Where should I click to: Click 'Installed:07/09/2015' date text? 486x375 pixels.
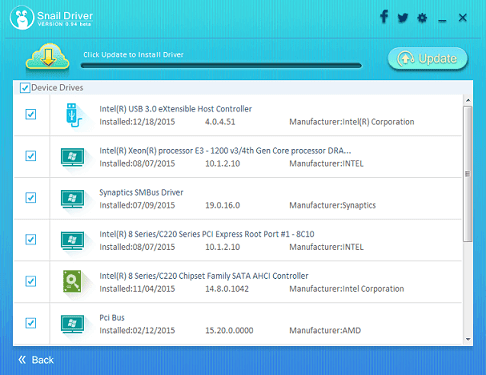pyautogui.click(x=137, y=205)
